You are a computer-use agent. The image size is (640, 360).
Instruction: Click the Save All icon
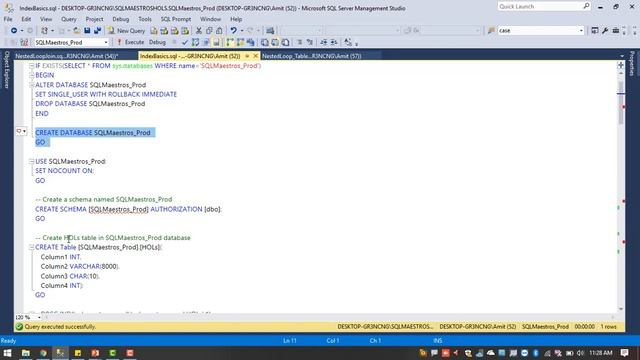click(98, 31)
